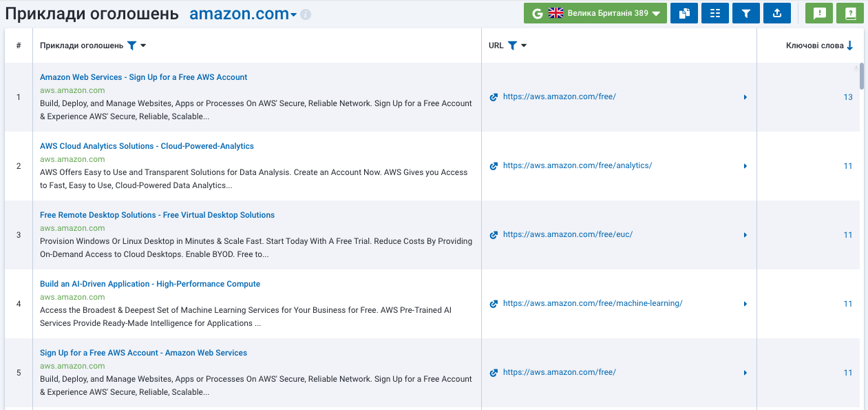This screenshot has height=410, width=868.
Task: Click the info icon beside amazon.com
Action: (306, 14)
